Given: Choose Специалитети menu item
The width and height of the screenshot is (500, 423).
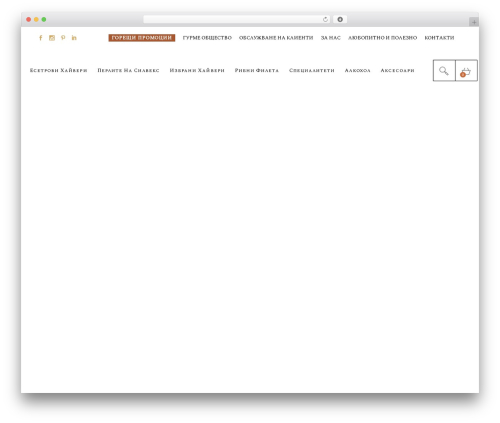Looking at the screenshot, I should pos(312,70).
